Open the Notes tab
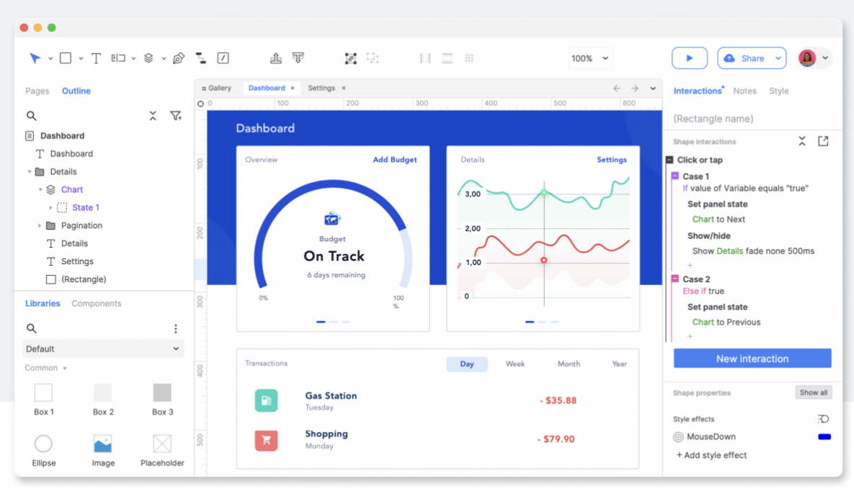 [744, 91]
